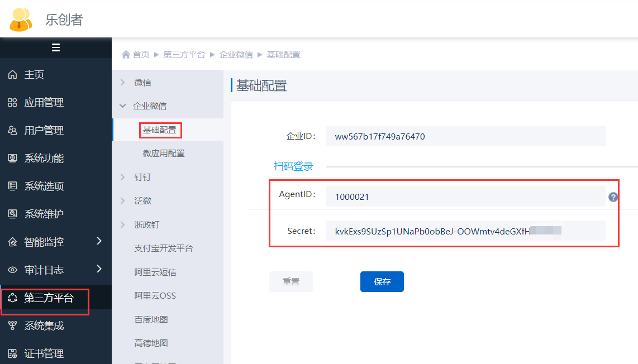Click the help question mark beside AgentID

[x=613, y=197]
